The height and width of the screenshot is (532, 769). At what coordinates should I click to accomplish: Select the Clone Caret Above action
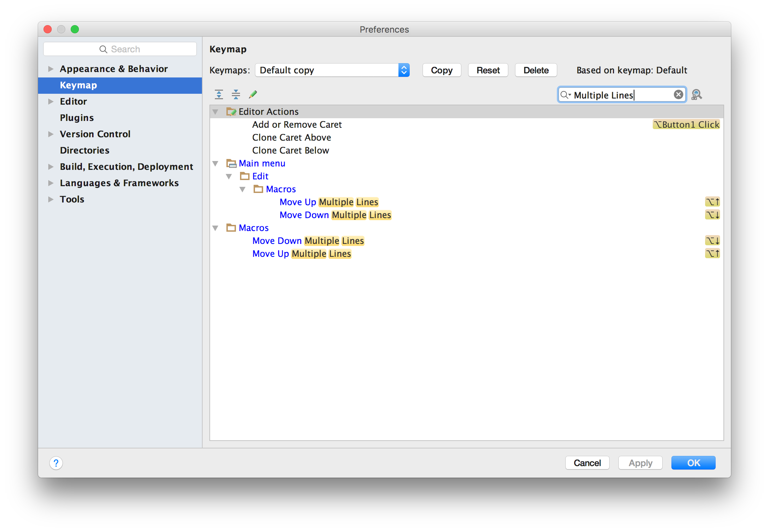[x=291, y=137]
